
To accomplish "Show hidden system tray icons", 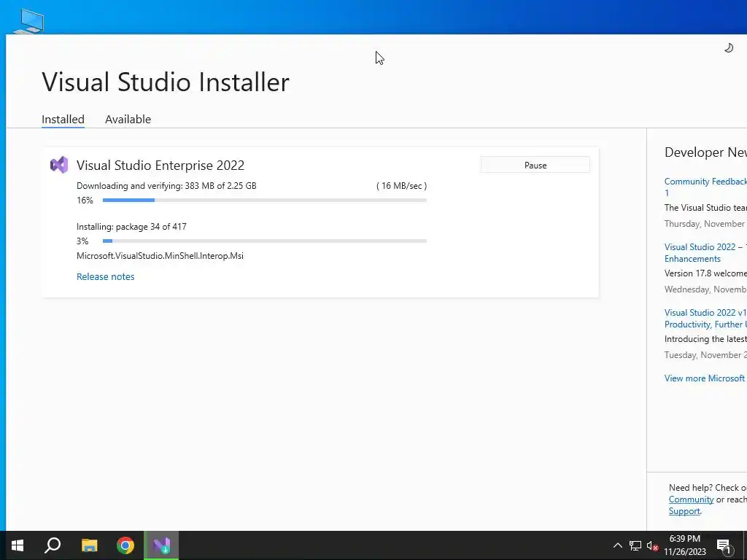I will coord(617,545).
